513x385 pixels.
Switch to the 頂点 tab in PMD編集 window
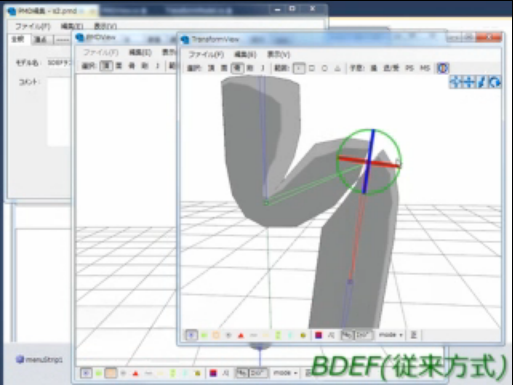41,40
